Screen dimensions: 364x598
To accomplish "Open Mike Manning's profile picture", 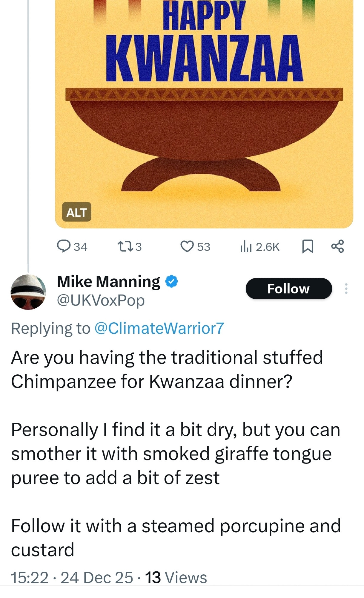I will pos(28,292).
